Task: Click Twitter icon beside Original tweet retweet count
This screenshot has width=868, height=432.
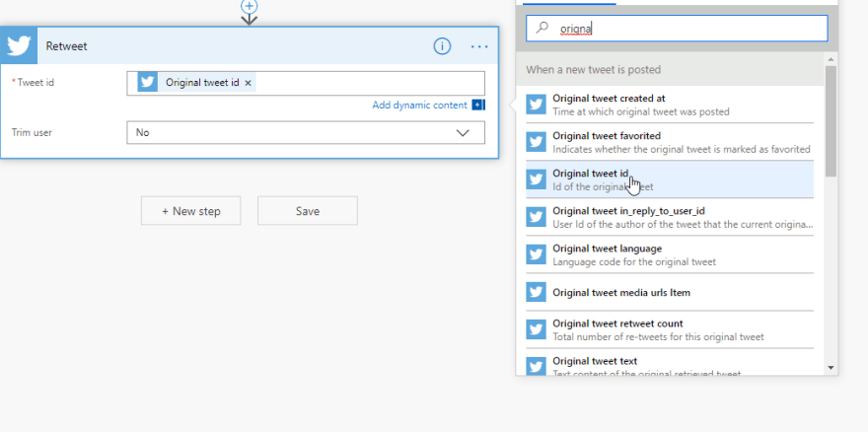Action: coord(536,329)
